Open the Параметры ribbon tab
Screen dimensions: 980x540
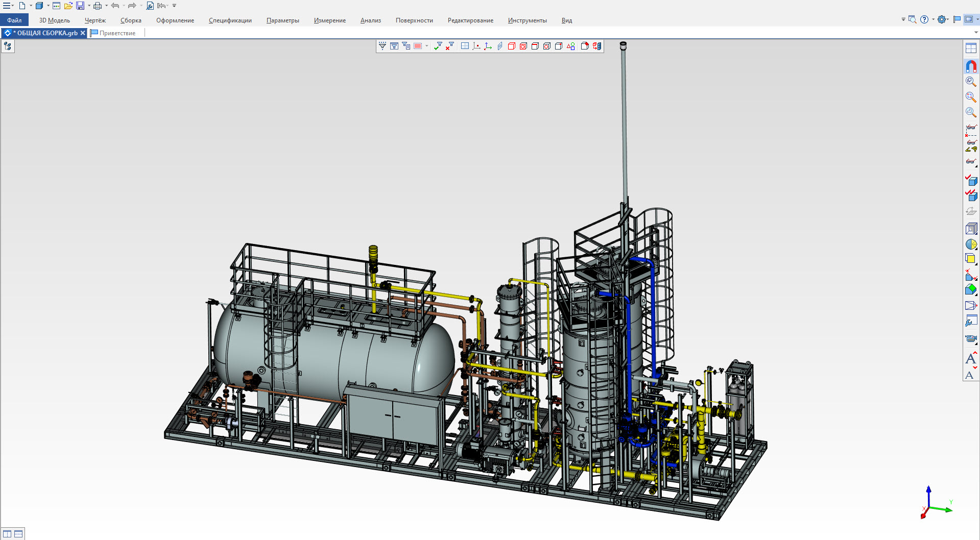[283, 20]
